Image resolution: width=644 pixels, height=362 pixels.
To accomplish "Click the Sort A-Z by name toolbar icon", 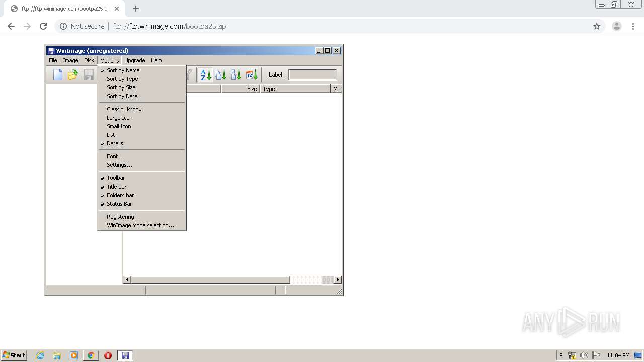I will click(x=205, y=75).
